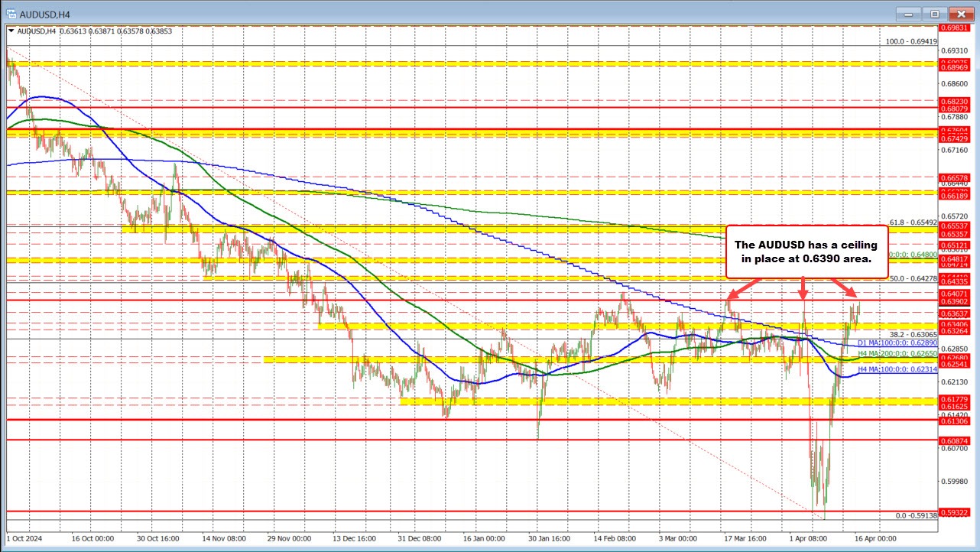The image size is (980, 552).
Task: Click the 0.69310 price scale value
Action: point(956,50)
